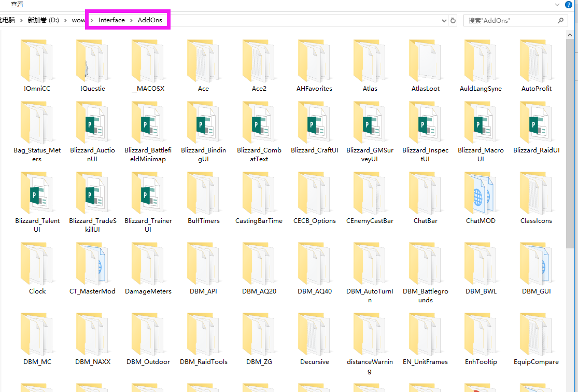Select the !OmniCC folder icon
The height and width of the screenshot is (392, 578).
[x=37, y=61]
